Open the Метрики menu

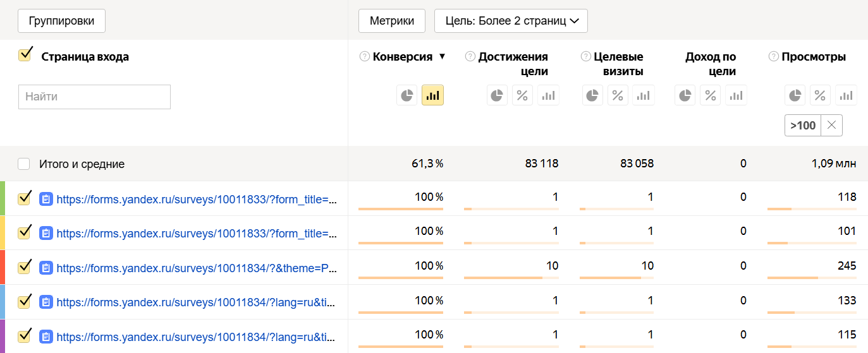391,21
